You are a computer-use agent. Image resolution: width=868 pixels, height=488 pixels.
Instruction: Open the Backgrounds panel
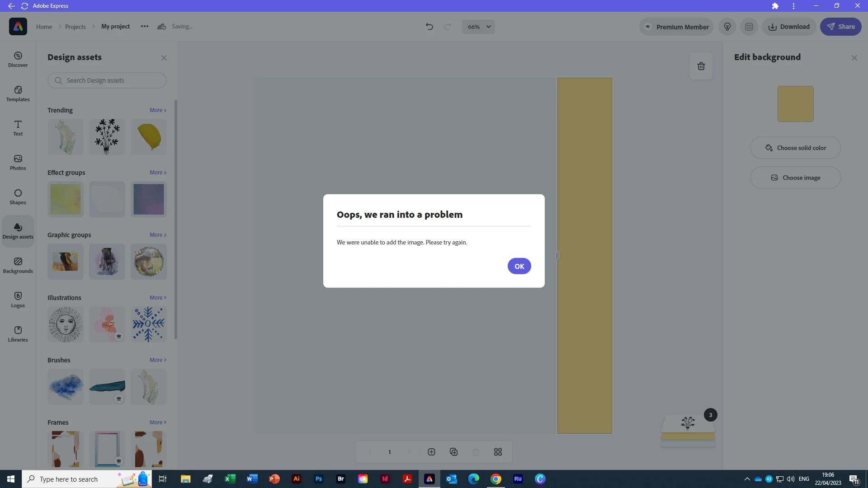18,265
